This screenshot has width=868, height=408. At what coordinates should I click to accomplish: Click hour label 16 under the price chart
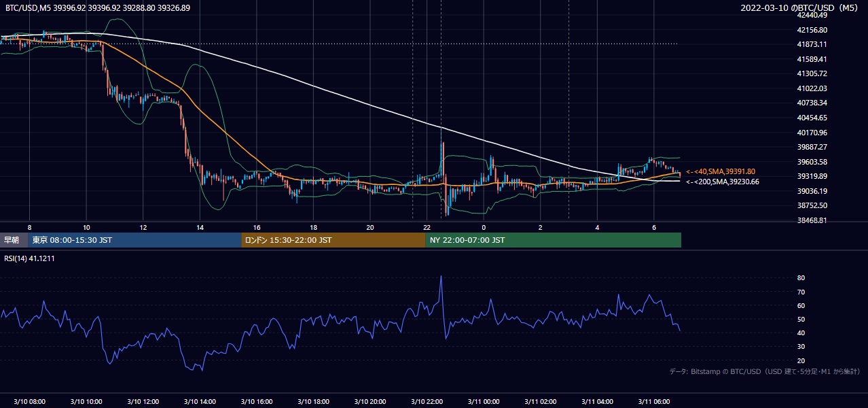(256, 227)
